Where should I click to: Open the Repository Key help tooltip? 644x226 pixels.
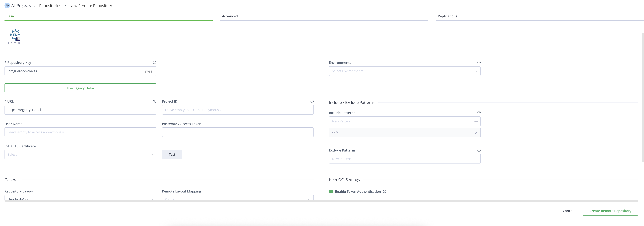click(155, 62)
